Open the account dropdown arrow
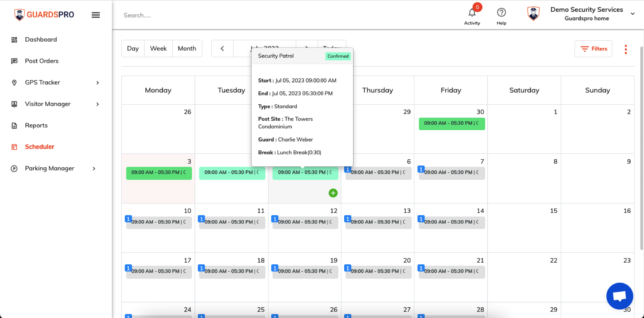The height and width of the screenshot is (318, 644). point(633,14)
